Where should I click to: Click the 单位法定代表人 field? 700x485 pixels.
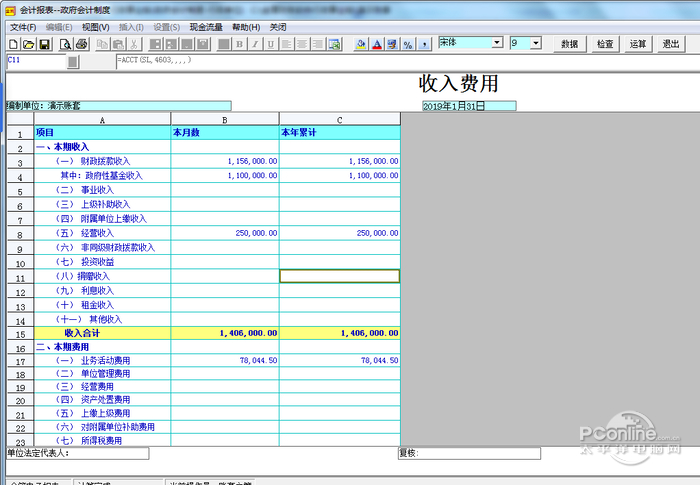click(78, 453)
